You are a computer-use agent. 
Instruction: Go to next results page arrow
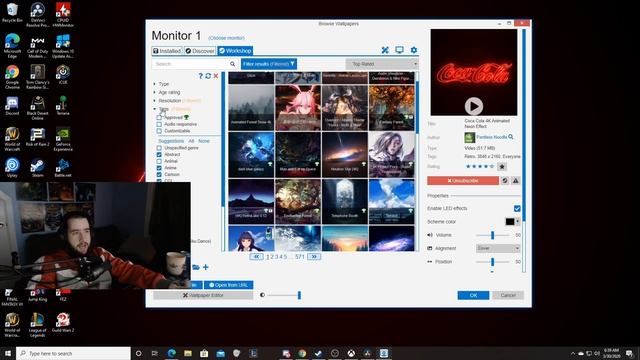[x=314, y=257]
